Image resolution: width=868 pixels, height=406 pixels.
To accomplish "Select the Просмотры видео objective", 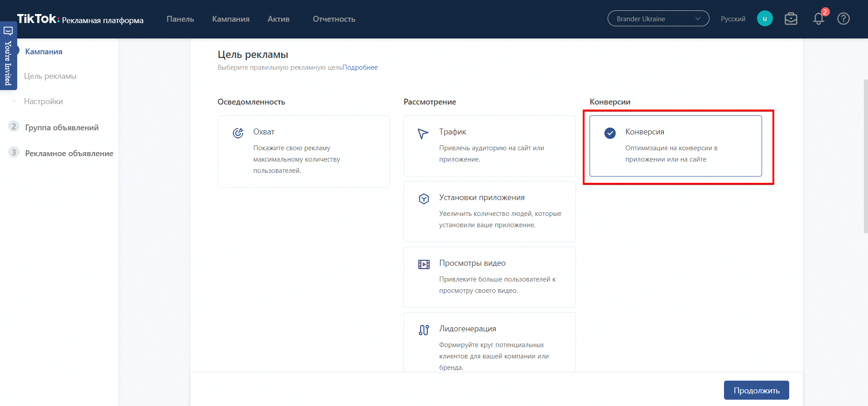I will coord(489,277).
